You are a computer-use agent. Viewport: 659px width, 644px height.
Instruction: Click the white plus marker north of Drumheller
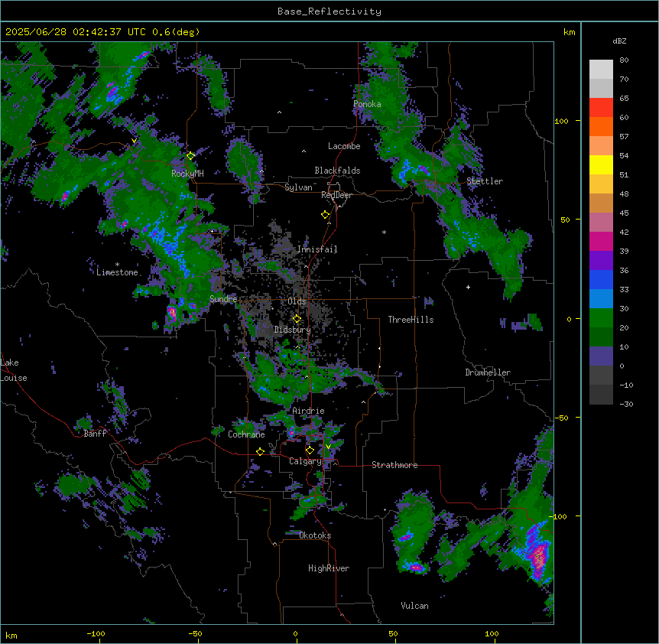pos(468,287)
